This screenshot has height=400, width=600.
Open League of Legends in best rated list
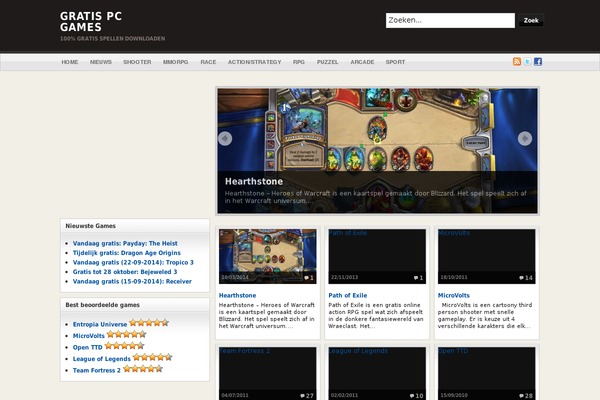click(x=102, y=359)
